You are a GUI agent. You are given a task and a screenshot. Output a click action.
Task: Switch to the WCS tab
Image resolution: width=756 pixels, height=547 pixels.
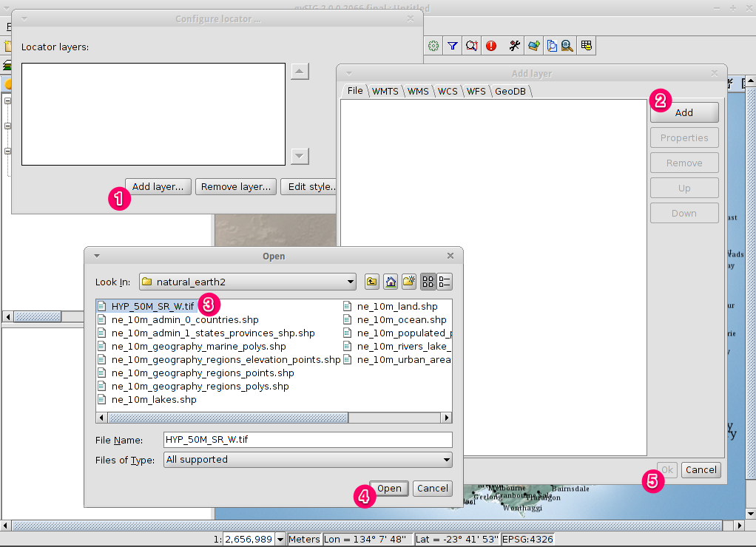pos(448,91)
